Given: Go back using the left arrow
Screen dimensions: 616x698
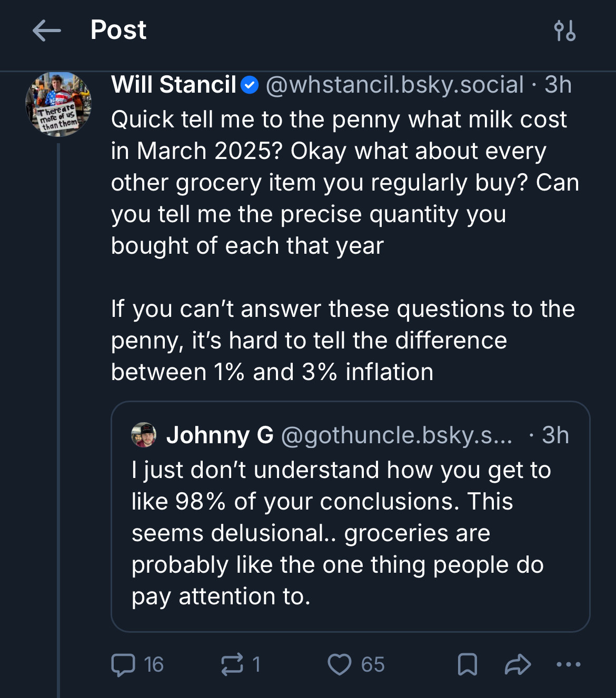Looking at the screenshot, I should [x=46, y=31].
